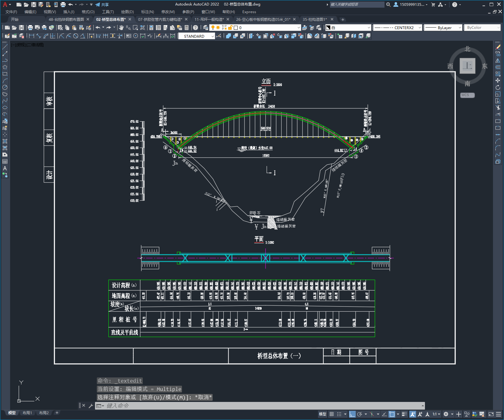Open the STANDARD dimension style dropdown
504x420 pixels.
pos(197,36)
